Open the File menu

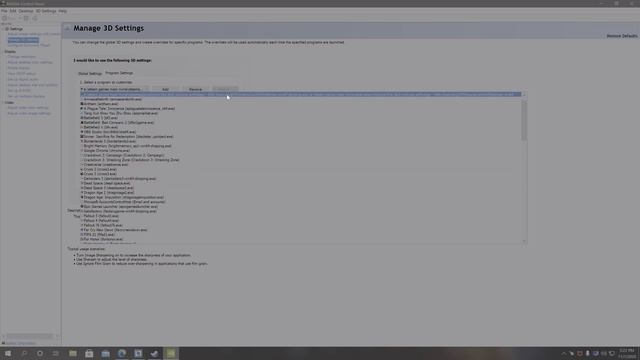click(4, 11)
